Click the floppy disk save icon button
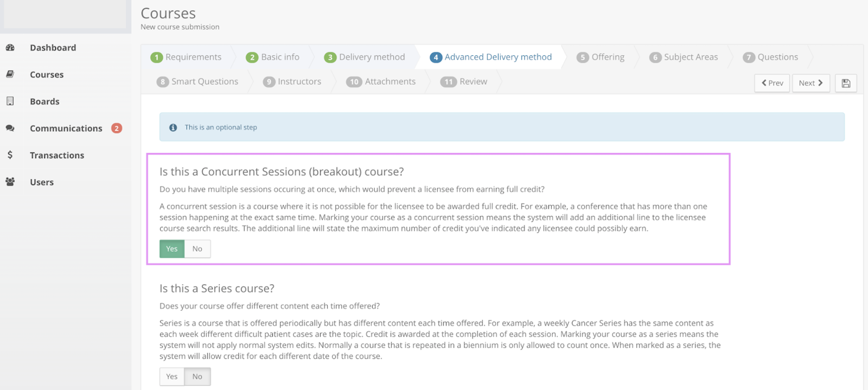 point(846,83)
